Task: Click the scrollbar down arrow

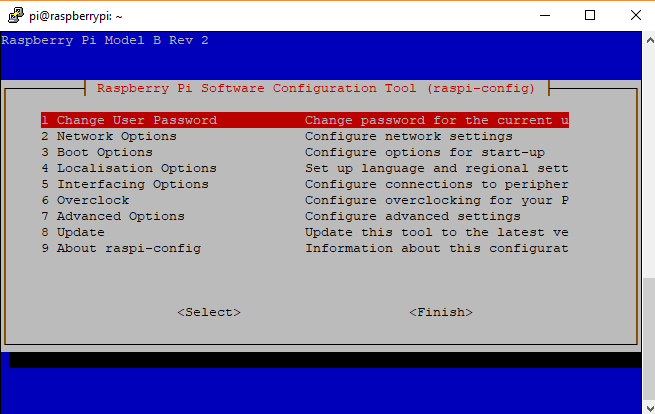Action: 650,407
